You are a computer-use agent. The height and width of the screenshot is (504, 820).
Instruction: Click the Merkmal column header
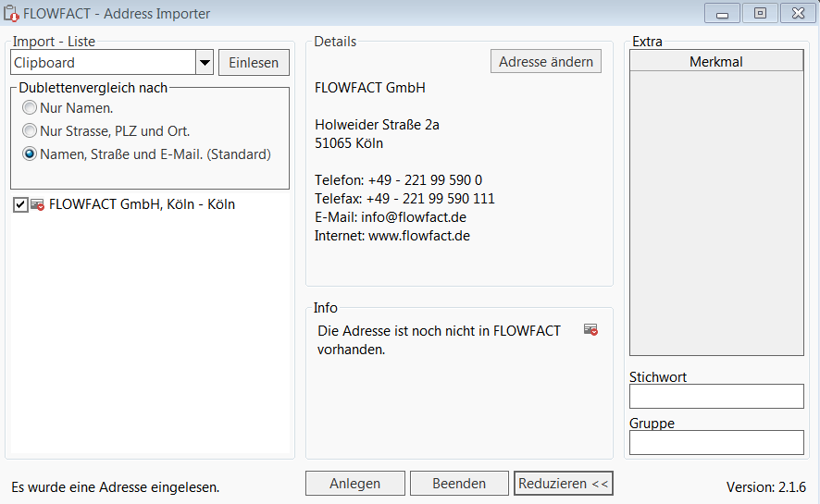(716, 62)
